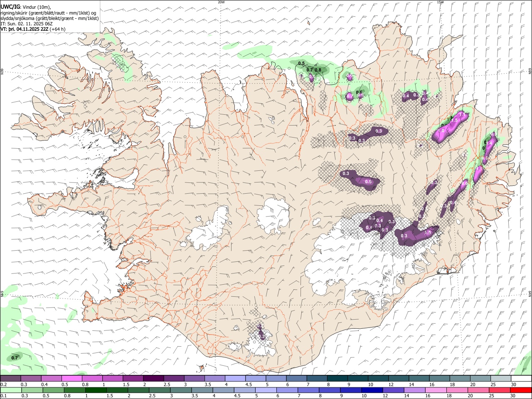Select the 7 periwinkle rain legend swatch

coord(308,390)
